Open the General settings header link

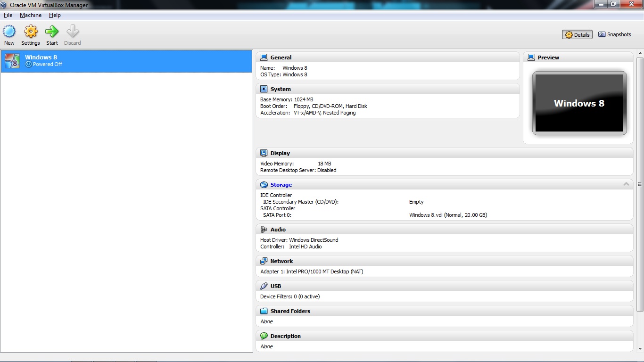click(281, 58)
